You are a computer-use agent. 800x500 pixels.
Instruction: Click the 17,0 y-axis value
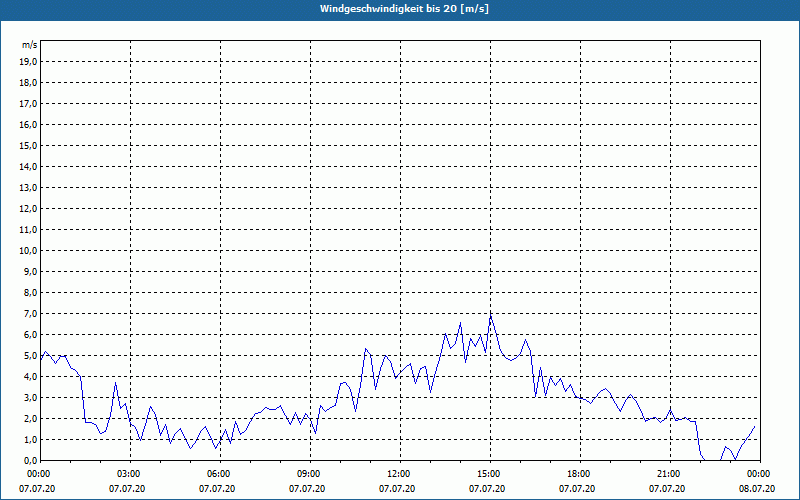point(29,104)
